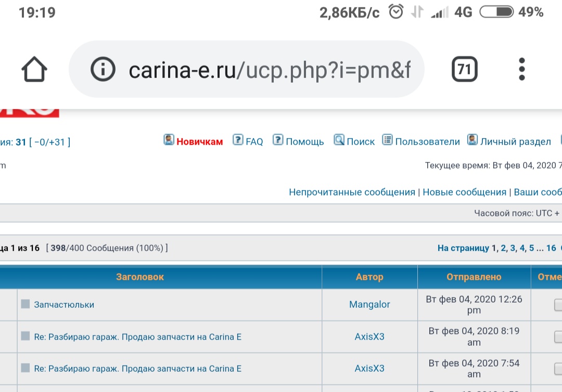Click the Поиск magnifier icon
This screenshot has width=562, height=392.
(339, 140)
